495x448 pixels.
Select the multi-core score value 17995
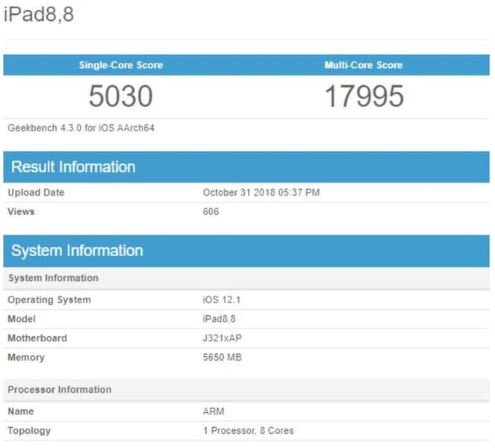click(364, 96)
